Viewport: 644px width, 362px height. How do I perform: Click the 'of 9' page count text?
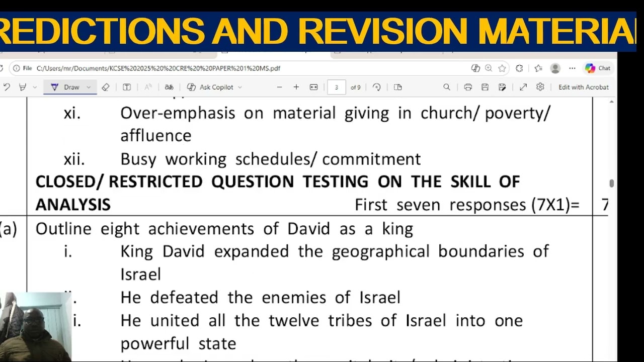tap(356, 87)
